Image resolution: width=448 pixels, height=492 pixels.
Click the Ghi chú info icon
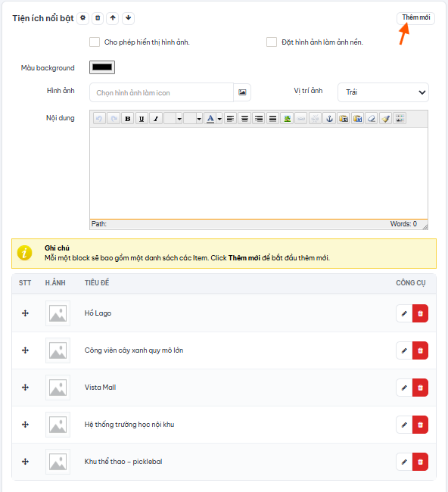click(x=25, y=253)
